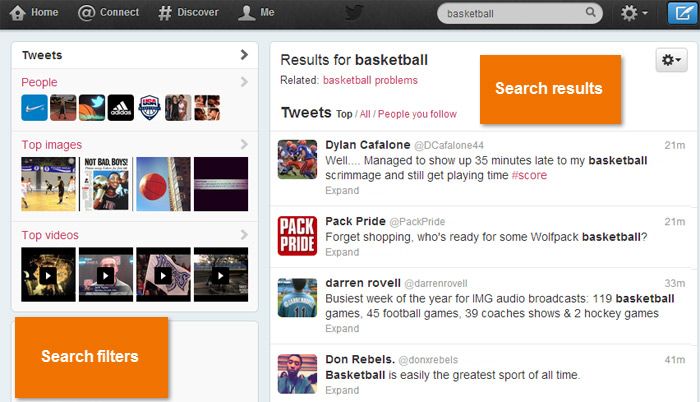Select the Top tweets filter
This screenshot has width=700, height=402.
pos(344,114)
